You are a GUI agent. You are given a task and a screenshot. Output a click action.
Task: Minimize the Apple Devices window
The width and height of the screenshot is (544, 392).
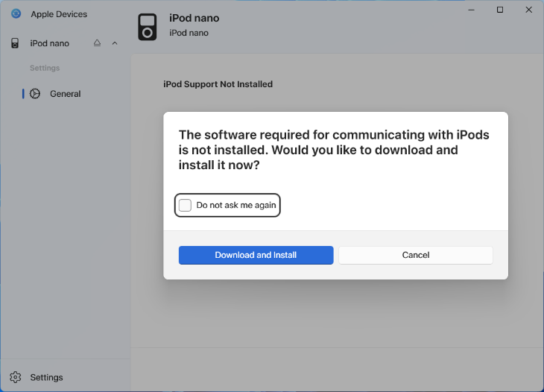pyautogui.click(x=471, y=10)
